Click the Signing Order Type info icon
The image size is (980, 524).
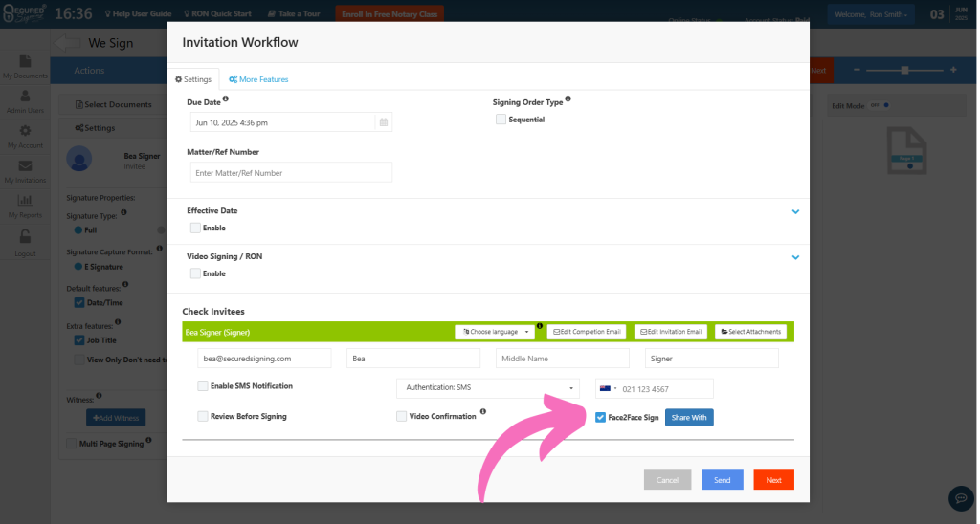568,98
